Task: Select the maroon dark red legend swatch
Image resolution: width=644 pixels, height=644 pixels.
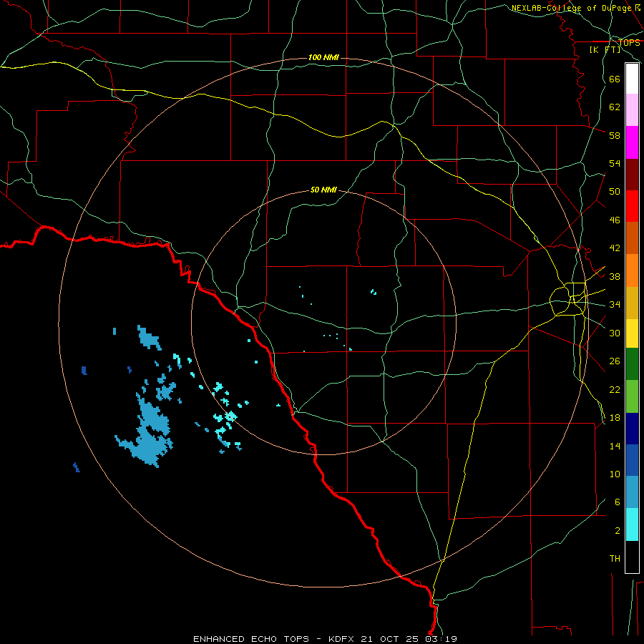Action: [632, 175]
